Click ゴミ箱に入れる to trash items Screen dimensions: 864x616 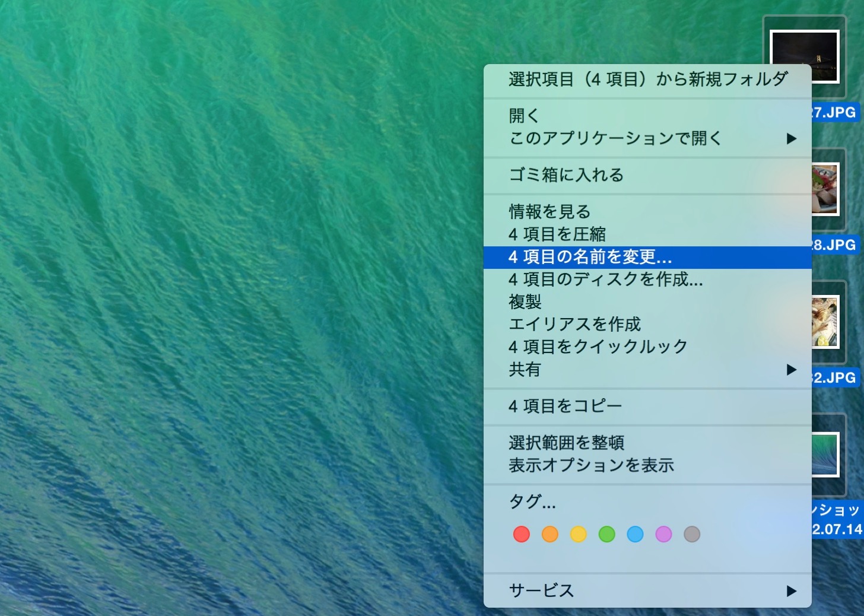[x=647, y=174]
